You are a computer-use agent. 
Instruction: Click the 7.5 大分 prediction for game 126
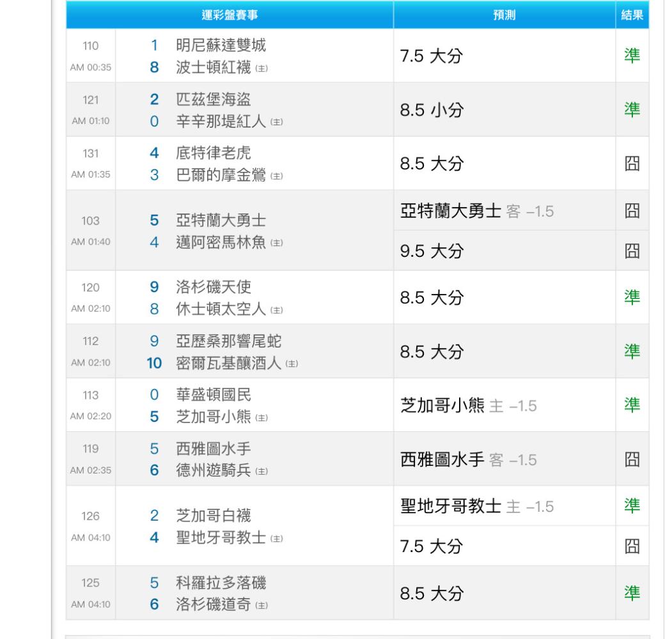[432, 546]
